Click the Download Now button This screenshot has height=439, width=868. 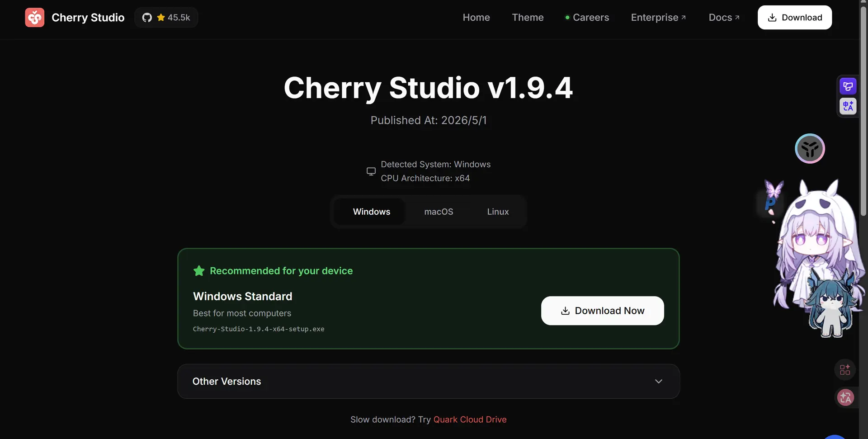(x=602, y=311)
